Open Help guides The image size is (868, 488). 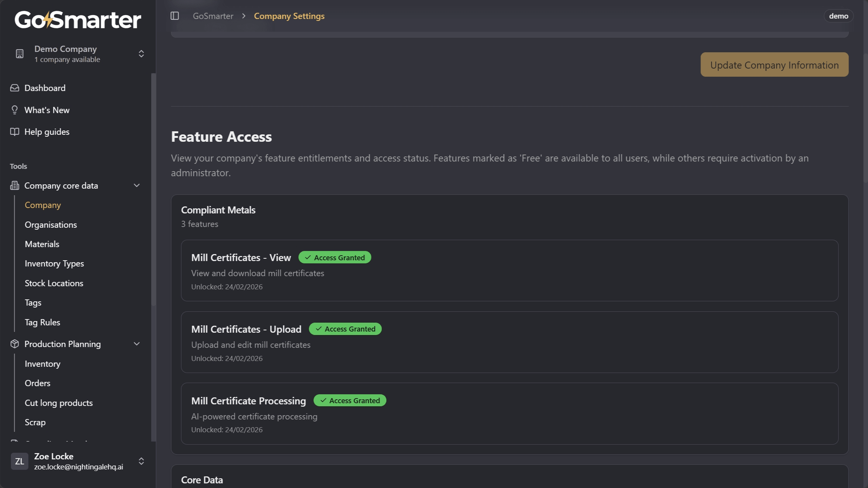coord(47,132)
